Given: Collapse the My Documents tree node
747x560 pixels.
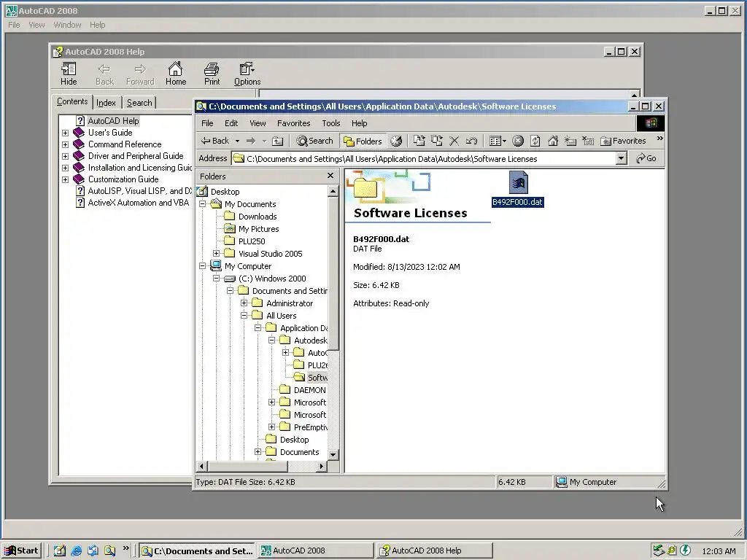Looking at the screenshot, I should click(203, 204).
